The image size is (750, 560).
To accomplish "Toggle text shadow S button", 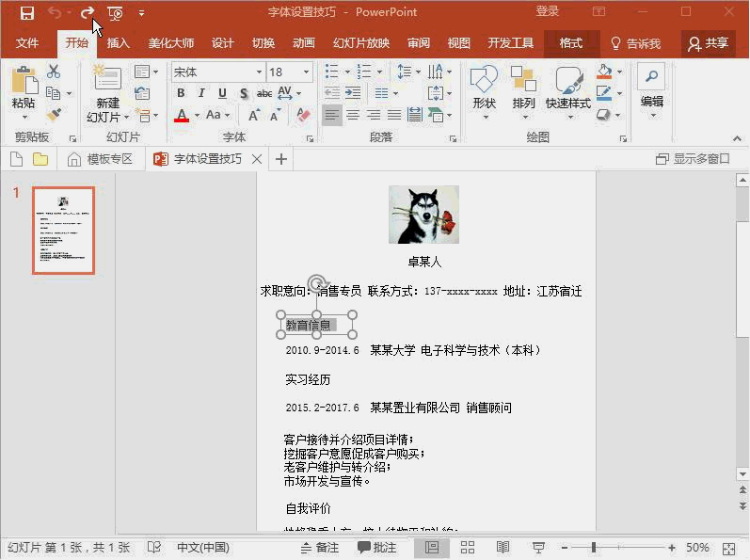I will click(x=244, y=93).
